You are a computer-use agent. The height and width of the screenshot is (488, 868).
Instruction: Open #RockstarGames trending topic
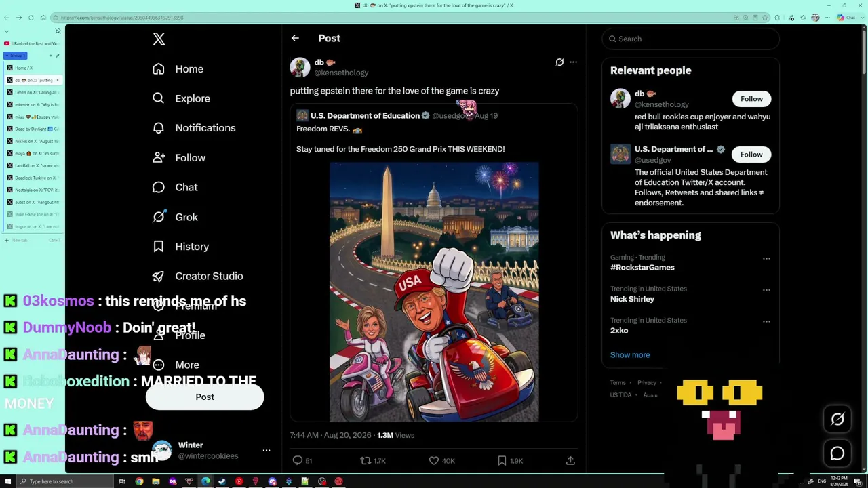tap(642, 268)
